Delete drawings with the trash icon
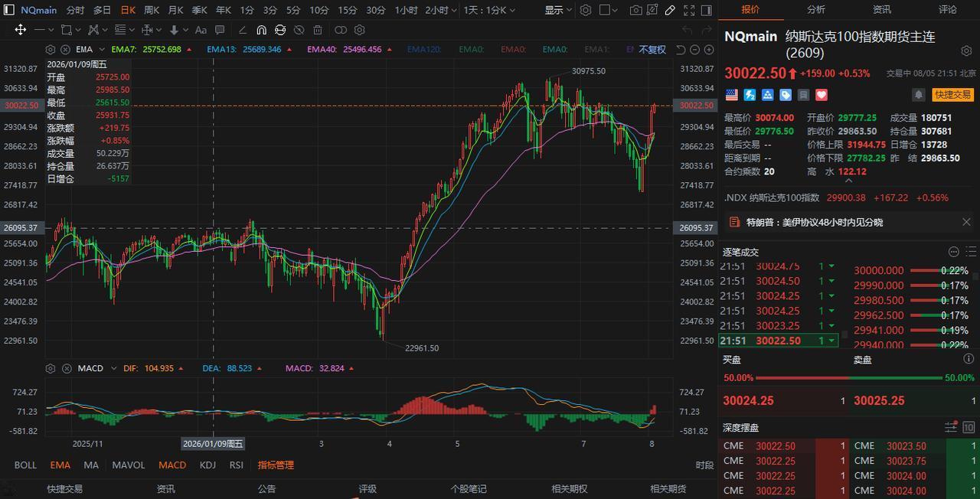The image size is (980, 499). (x=318, y=30)
